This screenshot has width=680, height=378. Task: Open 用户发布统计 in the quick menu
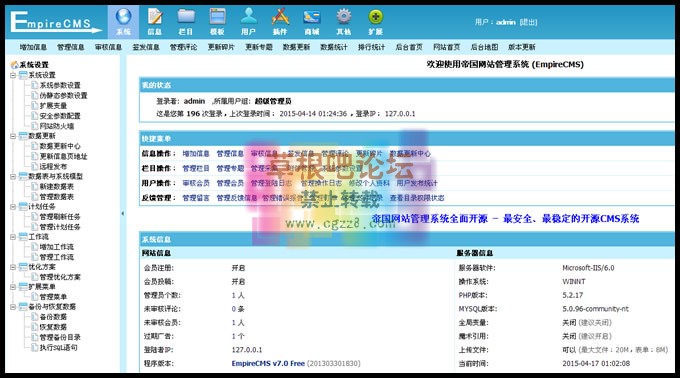tap(417, 183)
